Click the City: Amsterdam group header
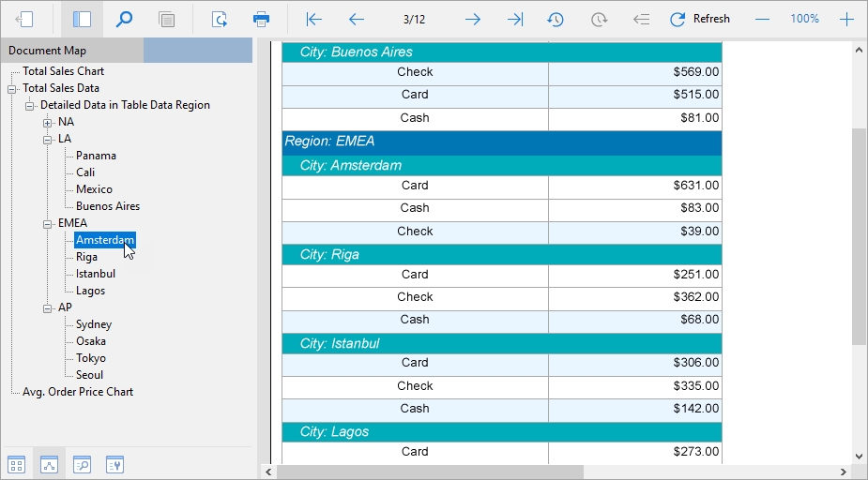The image size is (868, 480). [x=502, y=165]
